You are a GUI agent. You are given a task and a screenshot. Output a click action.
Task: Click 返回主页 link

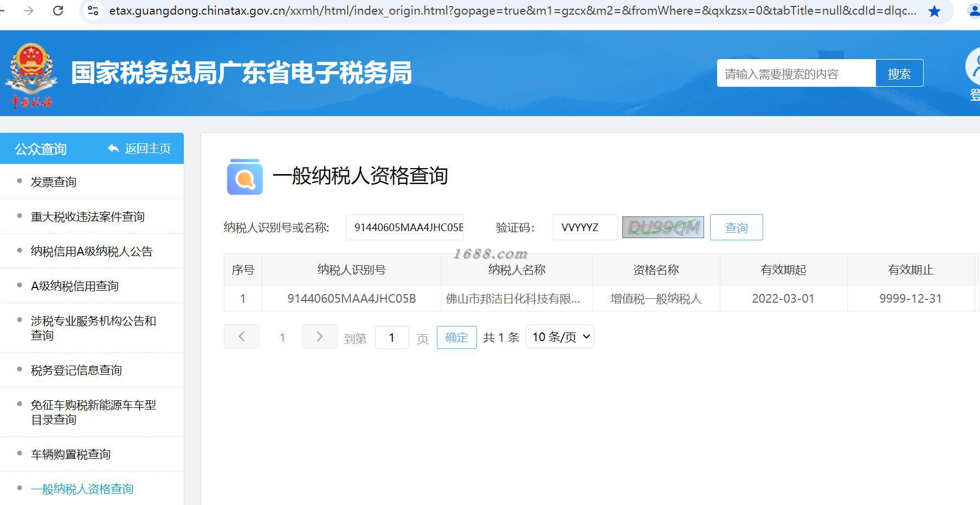[x=148, y=148]
